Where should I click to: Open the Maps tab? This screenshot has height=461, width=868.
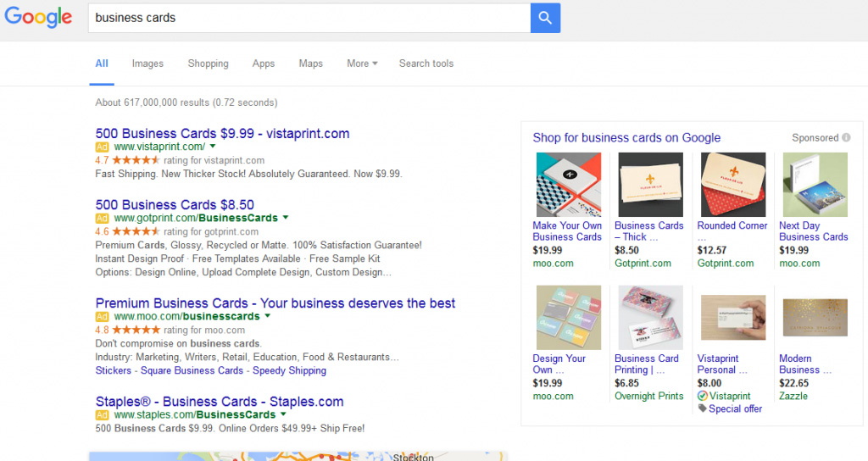pyautogui.click(x=310, y=64)
